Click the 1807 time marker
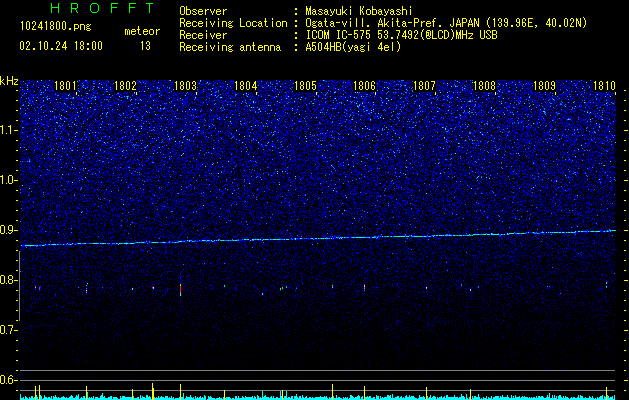 point(424,86)
